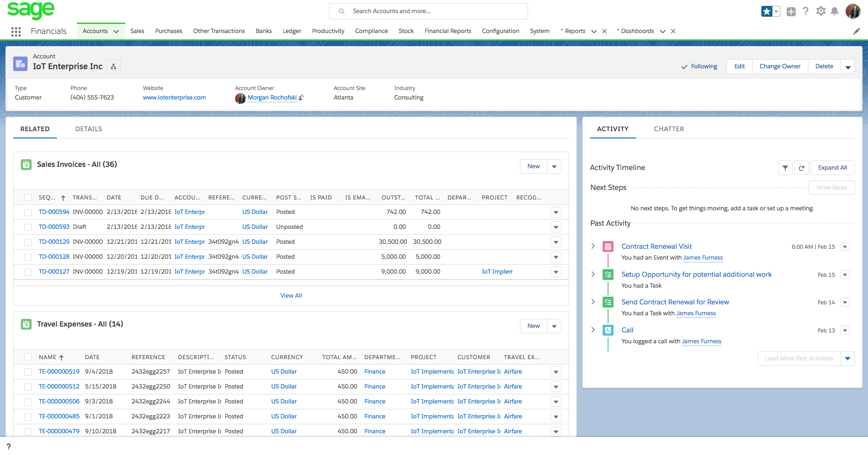This screenshot has width=868, height=455.
Task: Switch to the CHATTER tab
Action: pyautogui.click(x=669, y=129)
